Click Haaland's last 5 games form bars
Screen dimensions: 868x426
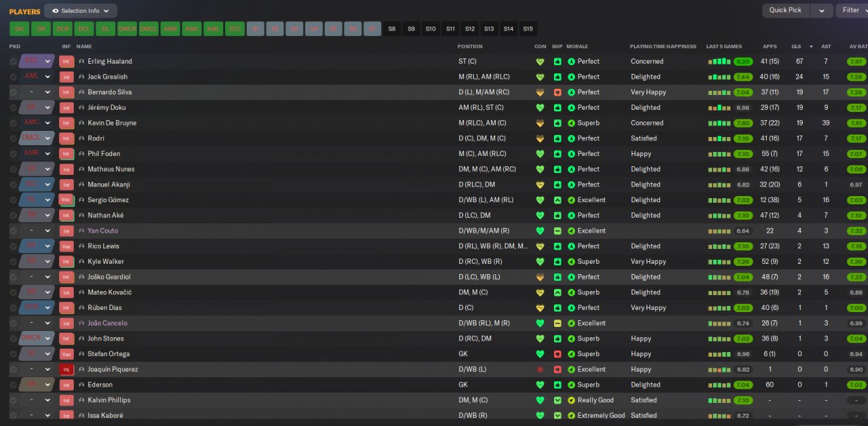pos(719,61)
